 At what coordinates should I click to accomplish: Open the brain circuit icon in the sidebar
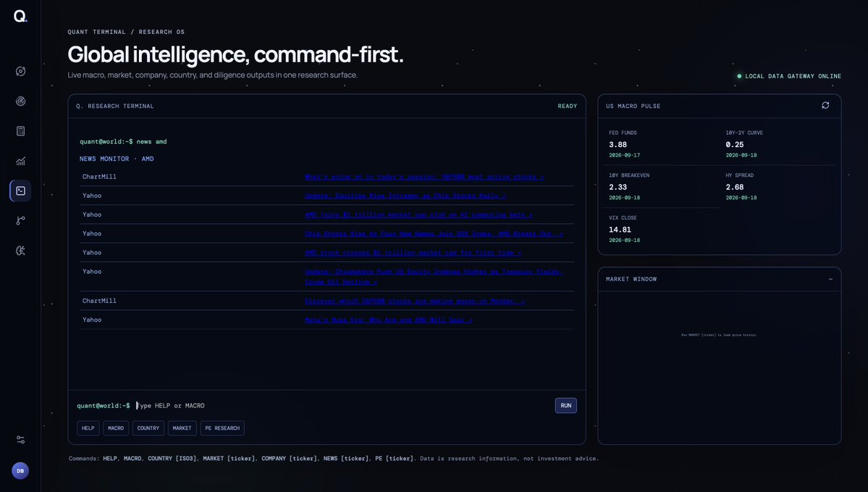click(x=20, y=251)
